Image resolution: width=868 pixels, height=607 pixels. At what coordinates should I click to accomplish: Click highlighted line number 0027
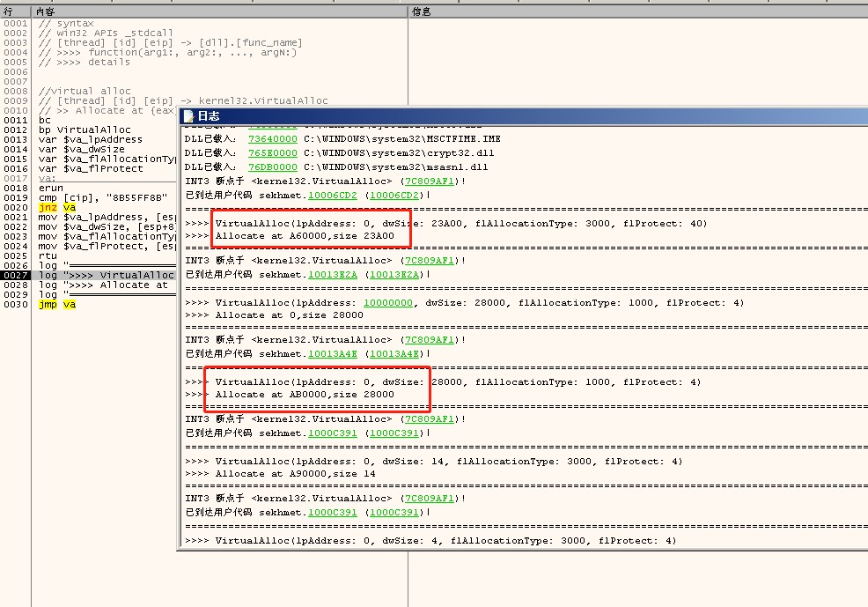[x=15, y=275]
